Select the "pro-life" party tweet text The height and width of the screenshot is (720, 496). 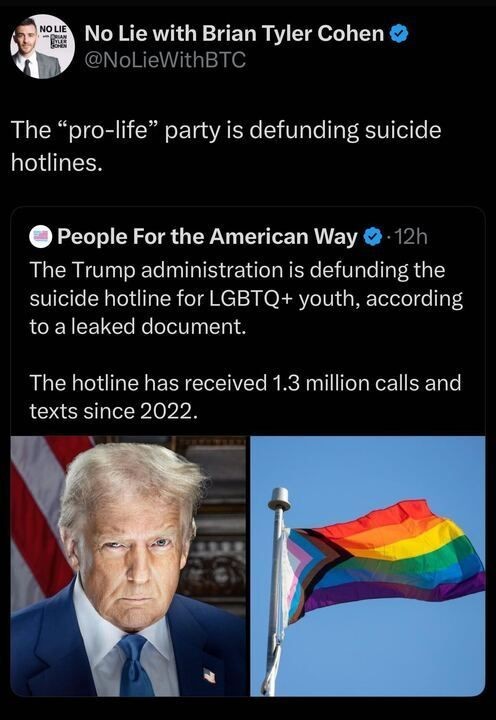(226, 146)
